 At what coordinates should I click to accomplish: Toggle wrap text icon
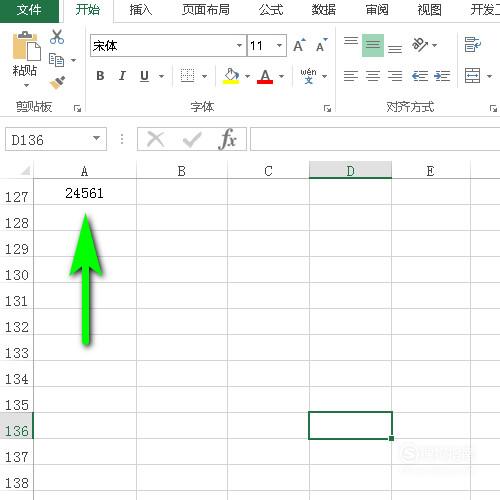coord(473,45)
